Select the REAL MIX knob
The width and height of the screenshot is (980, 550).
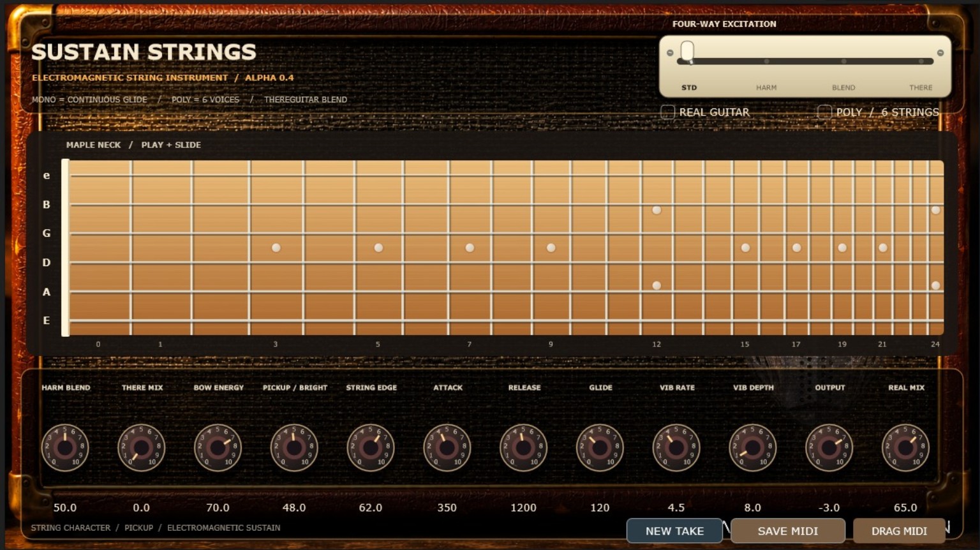905,447
